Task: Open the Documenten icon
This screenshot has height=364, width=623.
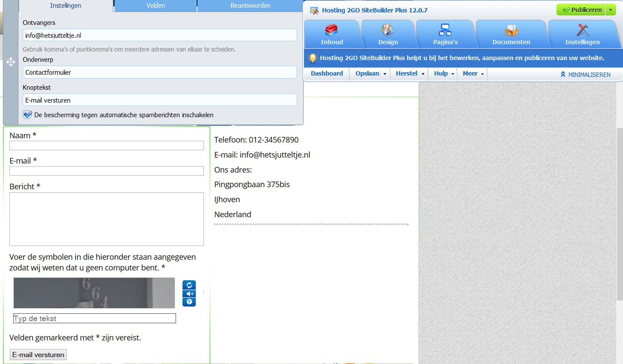Action: point(511,30)
